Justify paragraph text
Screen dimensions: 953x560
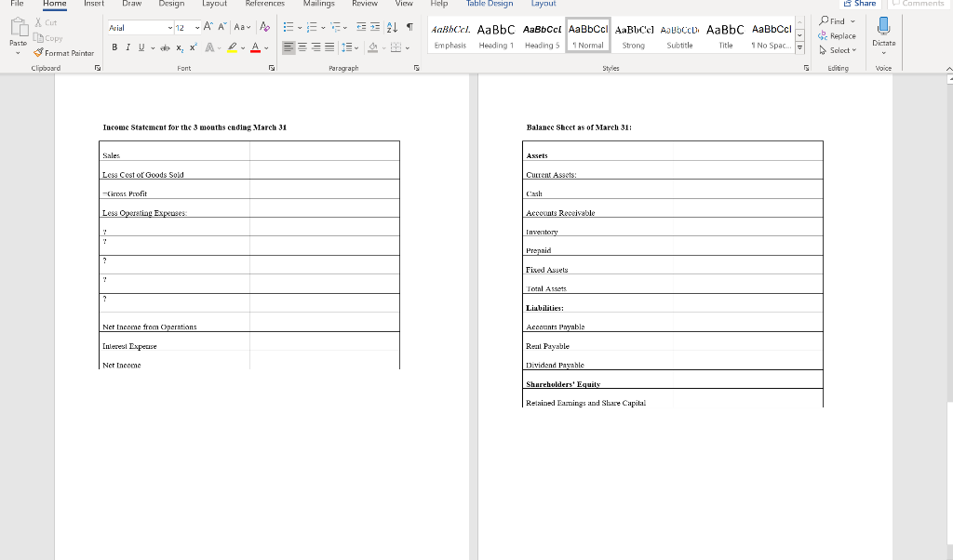[x=329, y=47]
